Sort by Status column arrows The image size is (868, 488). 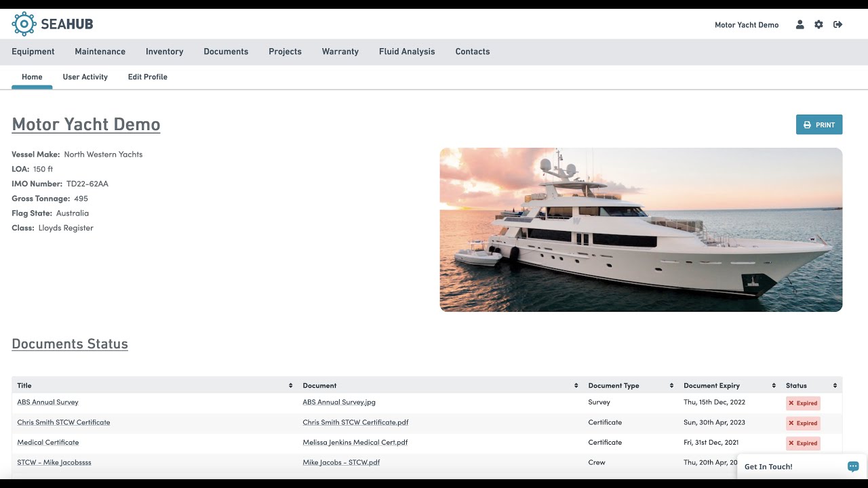point(835,386)
